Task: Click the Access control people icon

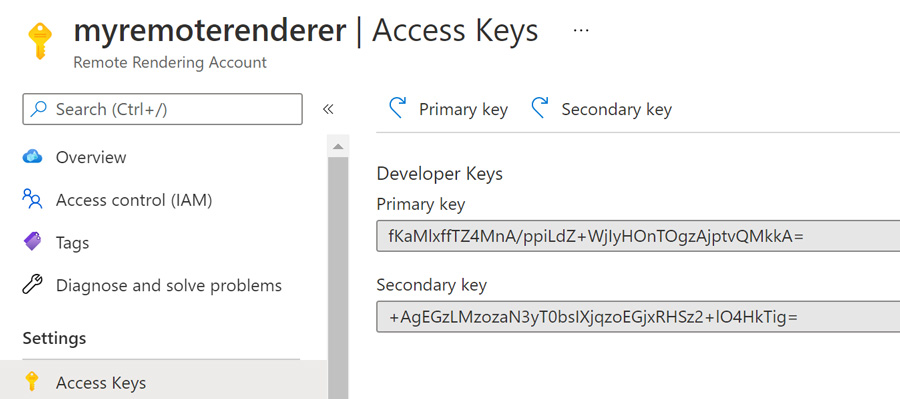Action: (32, 199)
